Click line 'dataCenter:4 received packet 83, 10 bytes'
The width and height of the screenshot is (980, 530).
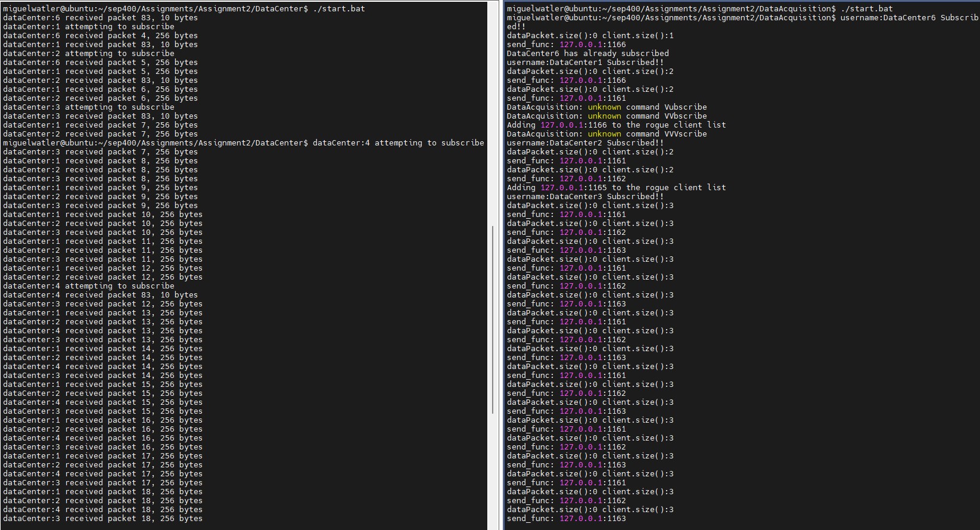pos(100,295)
